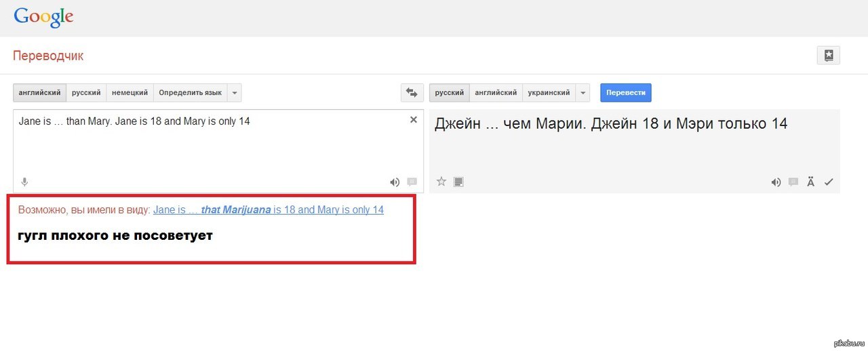Image resolution: width=868 pixels, height=351 pixels.
Task: Rate the translation with the checkmark
Action: pyautogui.click(x=829, y=182)
